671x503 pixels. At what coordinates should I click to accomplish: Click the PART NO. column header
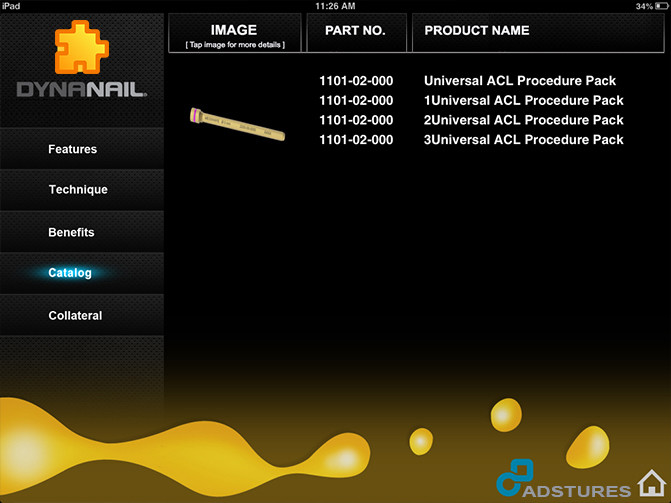point(356,33)
